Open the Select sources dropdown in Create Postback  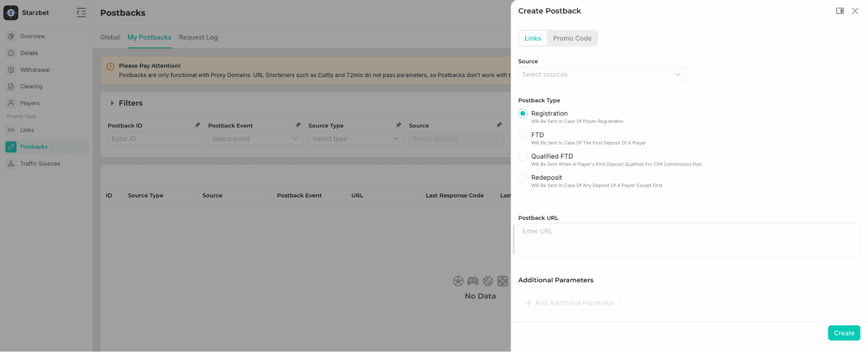tap(601, 75)
